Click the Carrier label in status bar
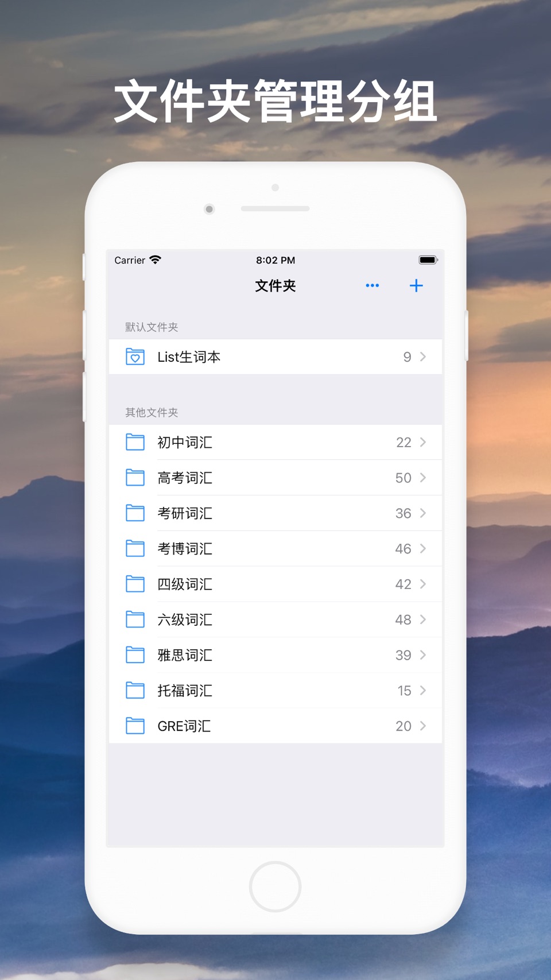 (130, 261)
